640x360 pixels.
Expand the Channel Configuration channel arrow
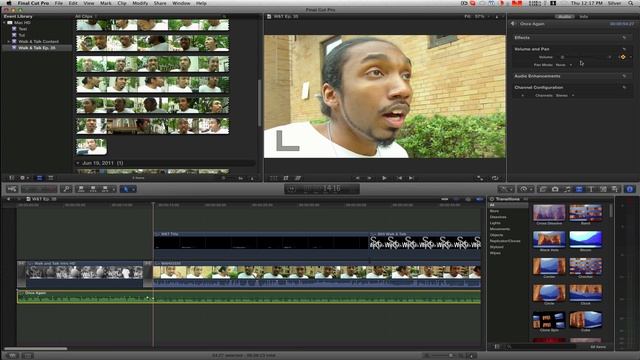point(523,96)
